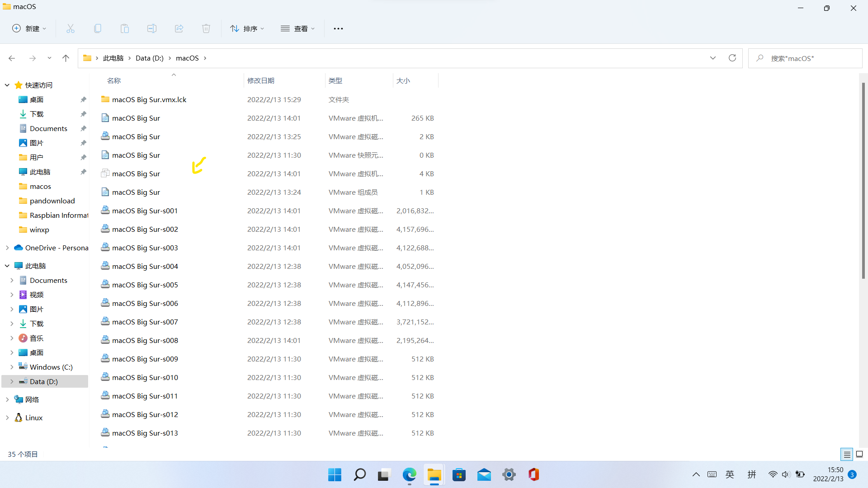The image size is (868, 488).
Task: Click the Paste clipboard icon
Action: tap(125, 28)
